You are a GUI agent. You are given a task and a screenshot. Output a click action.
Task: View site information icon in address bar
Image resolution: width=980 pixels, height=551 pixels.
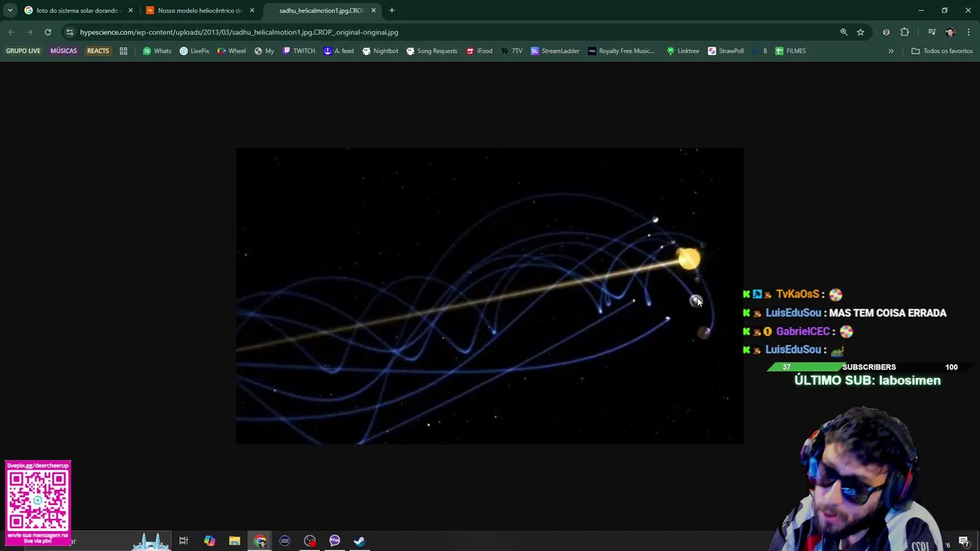point(70,32)
